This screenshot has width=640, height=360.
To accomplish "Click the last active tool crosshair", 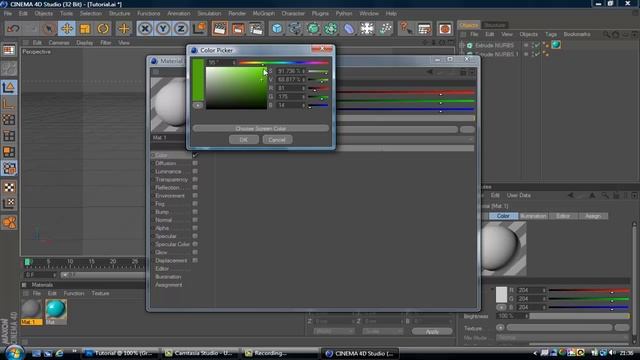I will [x=124, y=29].
